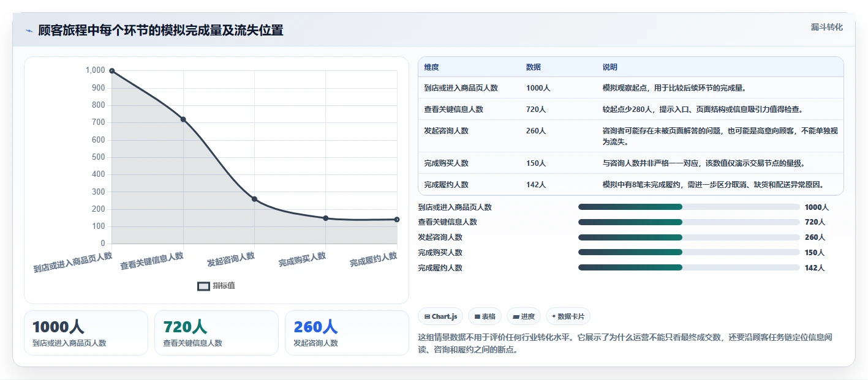Click table cell 发起咨询人数

point(446,131)
